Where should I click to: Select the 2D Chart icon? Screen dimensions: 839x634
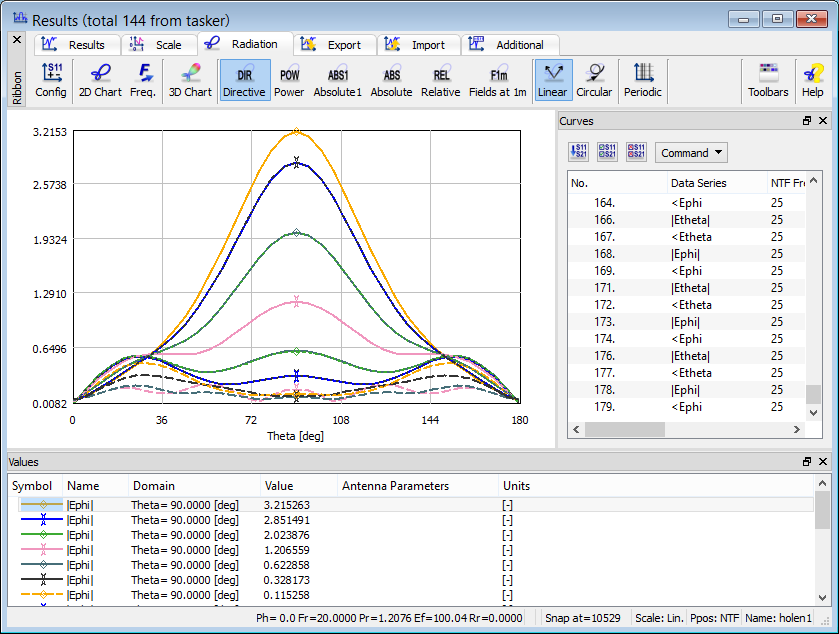[100, 80]
